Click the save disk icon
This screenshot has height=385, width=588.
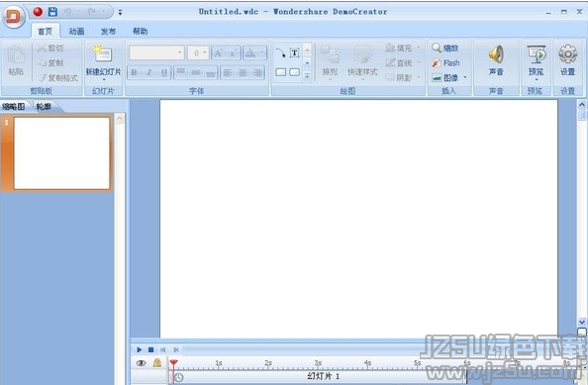52,12
